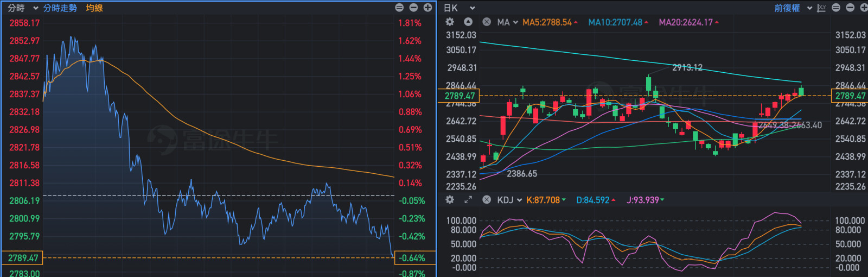Open the 分時 timeframe dropdown
Image resolution: width=868 pixels, height=277 pixels.
click(x=22, y=8)
